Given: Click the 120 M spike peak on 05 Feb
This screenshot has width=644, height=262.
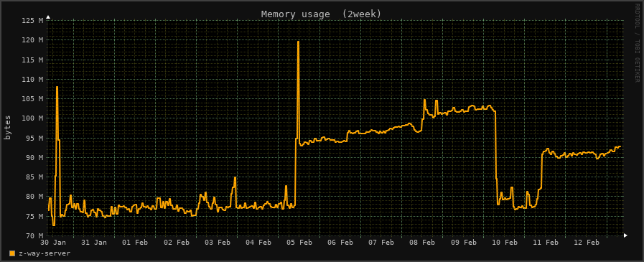Looking at the screenshot, I should (298, 42).
